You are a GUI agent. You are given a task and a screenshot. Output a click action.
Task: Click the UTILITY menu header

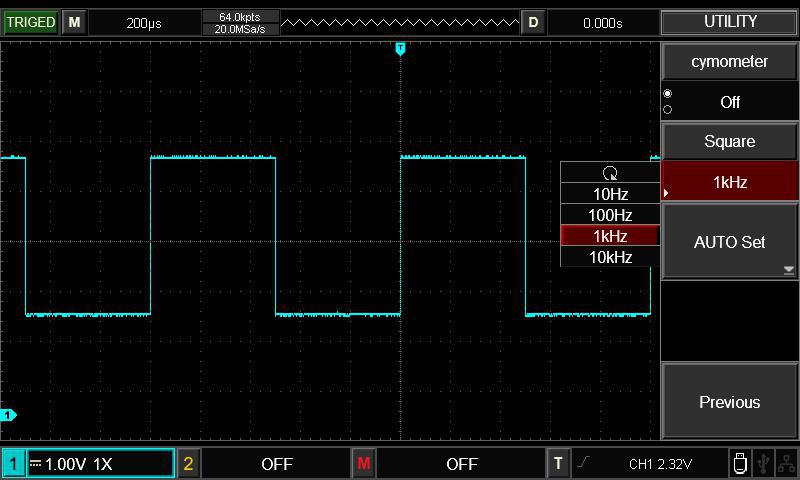click(730, 22)
